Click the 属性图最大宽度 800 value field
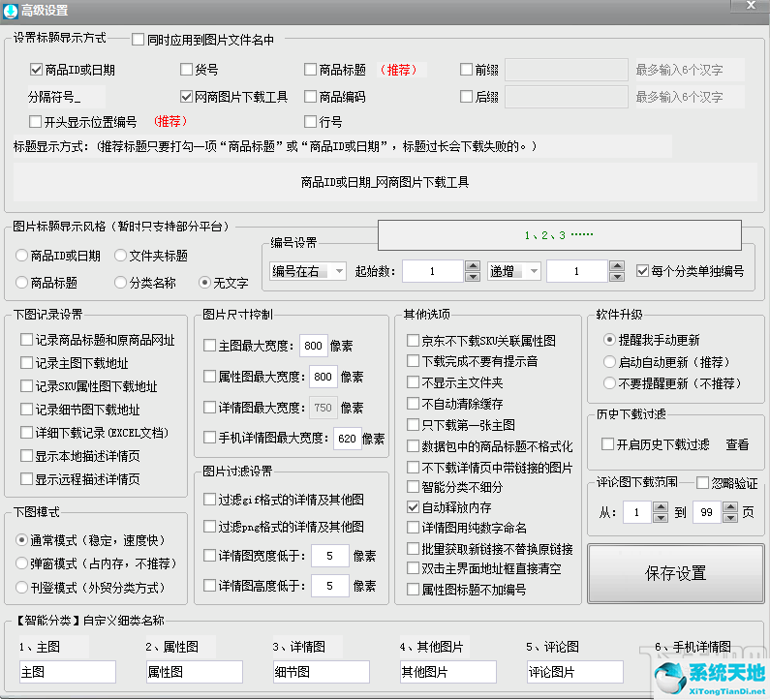Image resolution: width=770 pixels, height=700 pixels. click(323, 377)
